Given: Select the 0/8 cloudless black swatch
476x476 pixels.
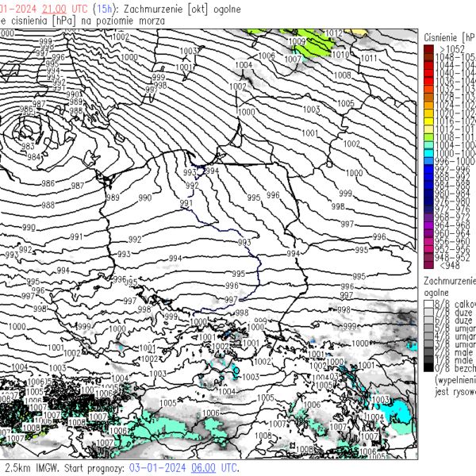Looking at the screenshot, I should pyautogui.click(x=428, y=368).
